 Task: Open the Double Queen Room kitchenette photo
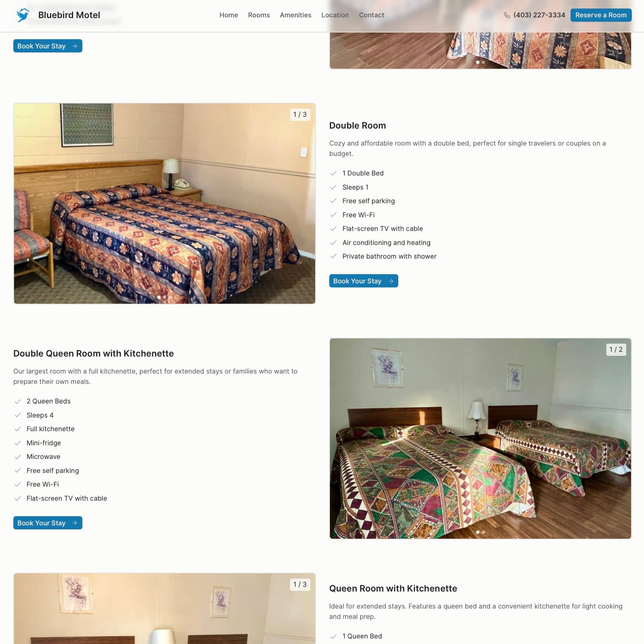(480, 439)
